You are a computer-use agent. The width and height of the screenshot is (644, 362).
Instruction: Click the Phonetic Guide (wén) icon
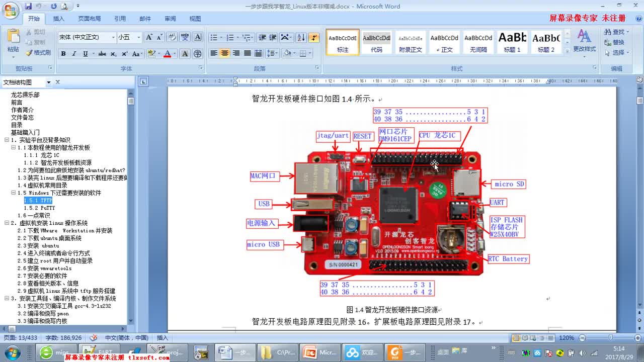185,37
